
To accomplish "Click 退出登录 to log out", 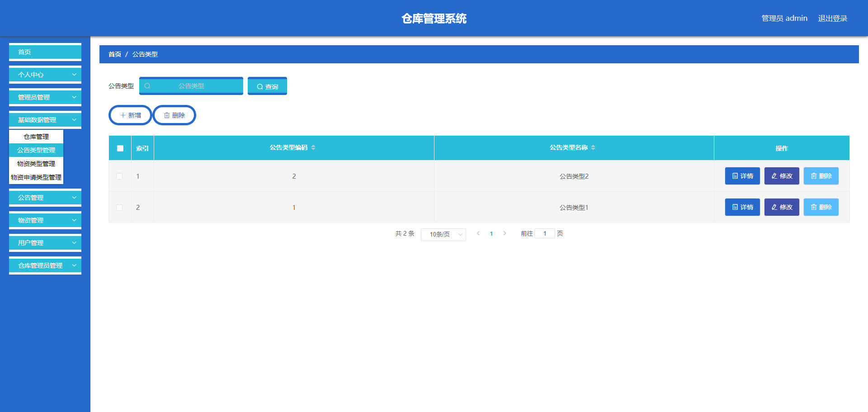I will coord(832,19).
